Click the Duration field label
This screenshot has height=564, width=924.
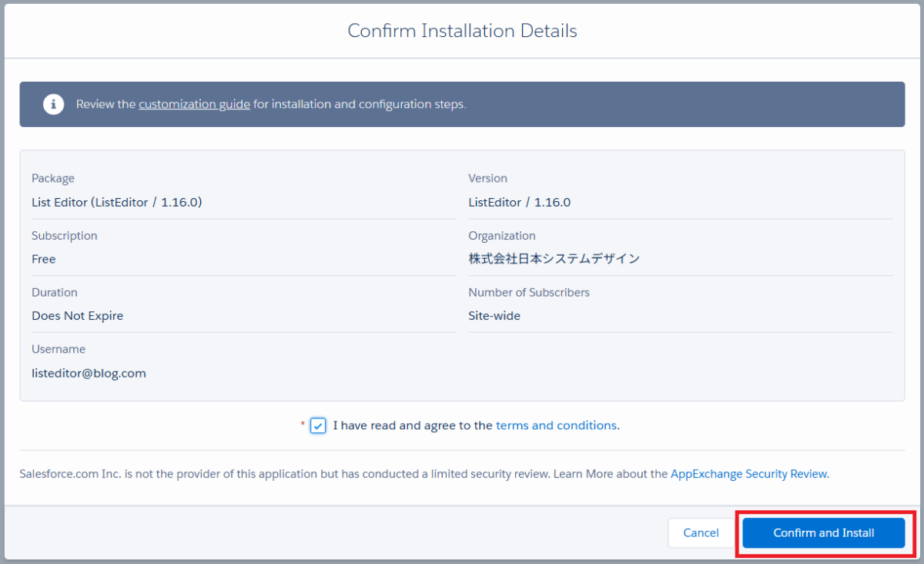point(55,292)
